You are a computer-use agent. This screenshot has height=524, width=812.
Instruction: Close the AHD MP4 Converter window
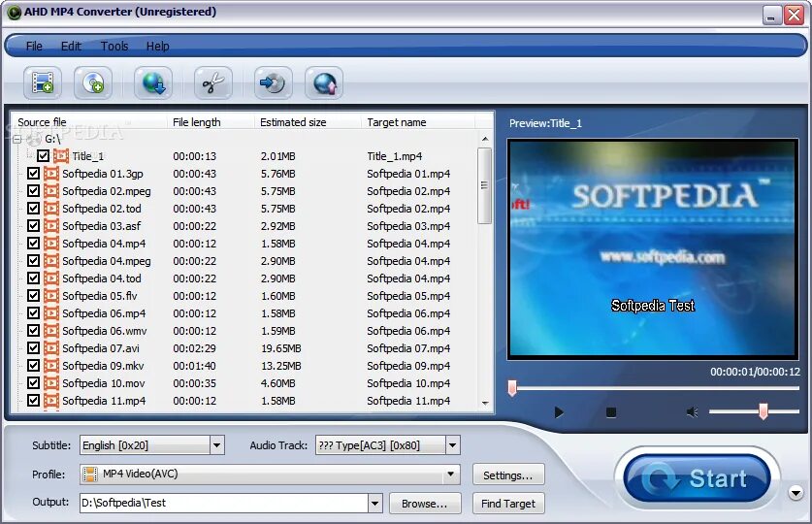[794, 15]
